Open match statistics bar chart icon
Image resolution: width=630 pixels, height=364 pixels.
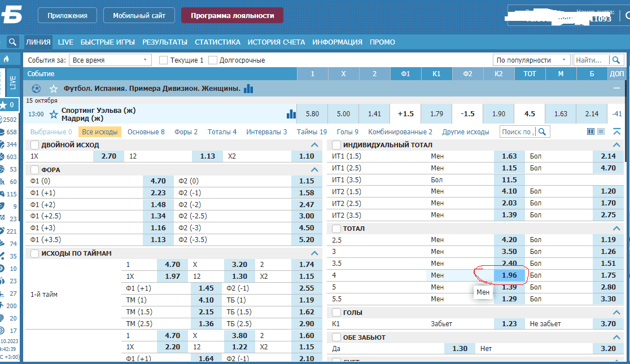pos(291,114)
